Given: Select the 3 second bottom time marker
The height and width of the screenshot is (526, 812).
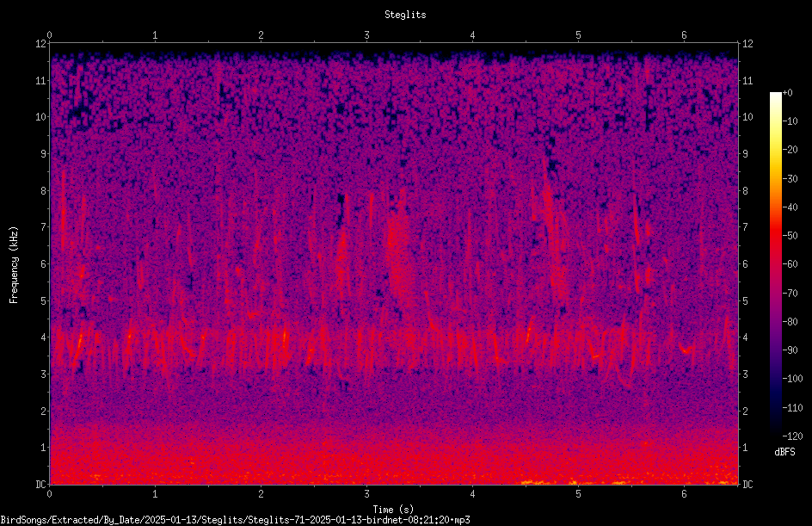Looking at the screenshot, I should 366,494.
